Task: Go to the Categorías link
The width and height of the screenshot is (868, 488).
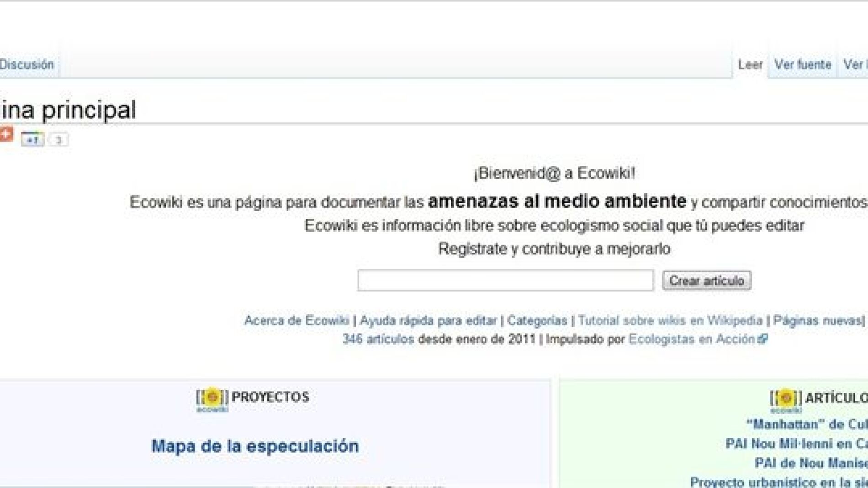Action: [537, 321]
